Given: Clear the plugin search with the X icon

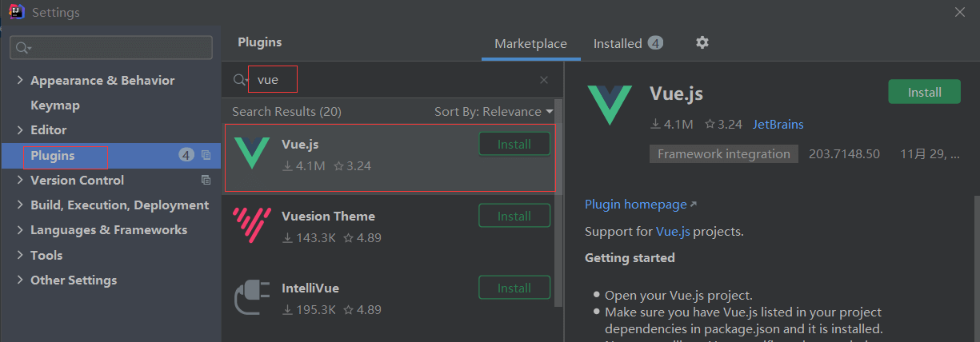Looking at the screenshot, I should coord(544,80).
